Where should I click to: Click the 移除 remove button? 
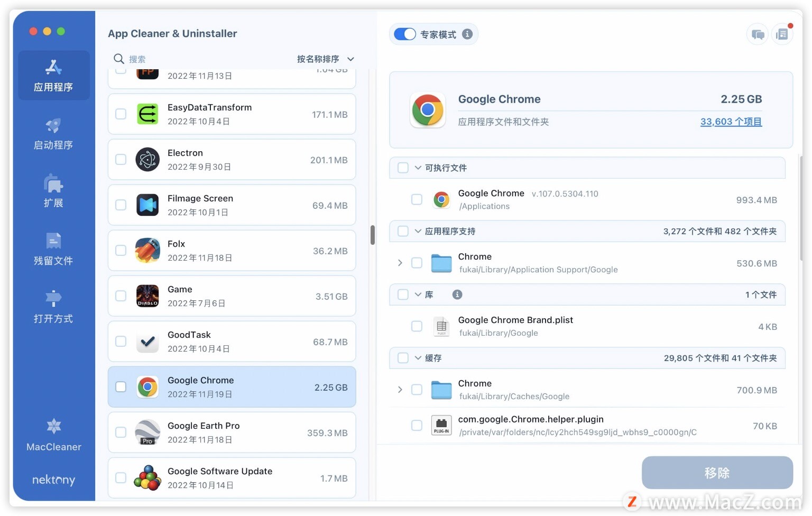tap(717, 473)
